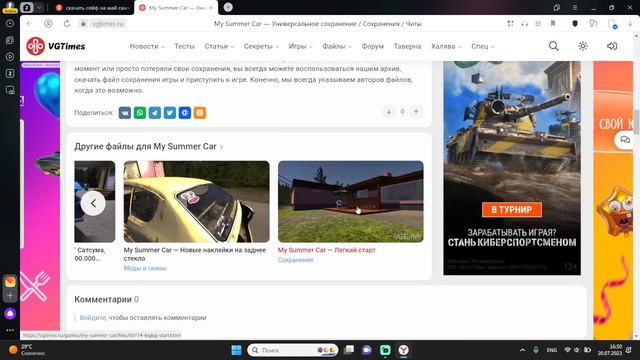The image size is (640, 360).
Task: Open house screenshot thumbnail for Легкий старт
Action: click(351, 201)
